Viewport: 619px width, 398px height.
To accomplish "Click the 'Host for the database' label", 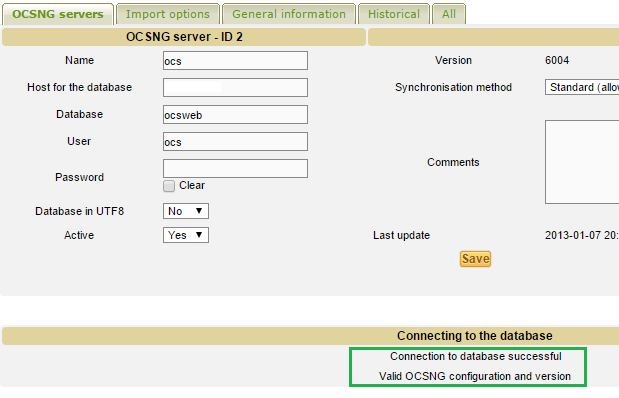I will 79,87.
